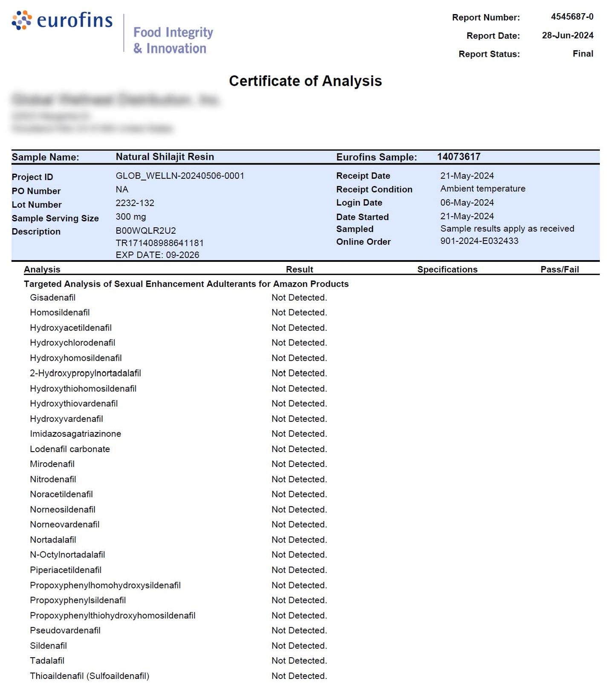Select tracking code TR171408988641181
The height and width of the screenshot is (693, 616).
tap(160, 243)
